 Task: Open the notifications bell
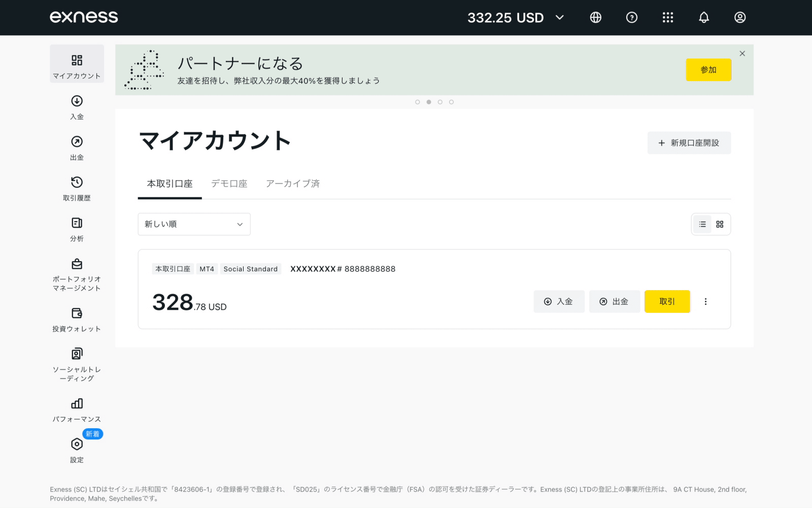(x=704, y=17)
